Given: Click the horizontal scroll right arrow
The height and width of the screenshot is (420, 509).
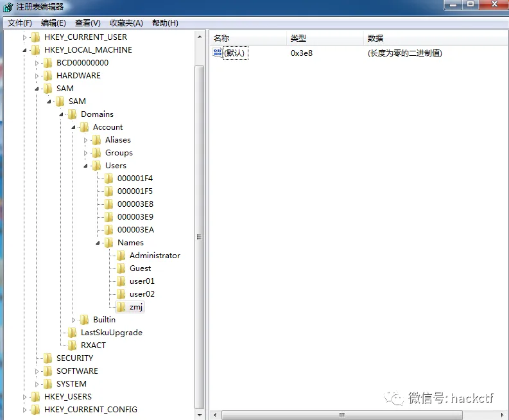Looking at the screenshot, I should pyautogui.click(x=503, y=415).
